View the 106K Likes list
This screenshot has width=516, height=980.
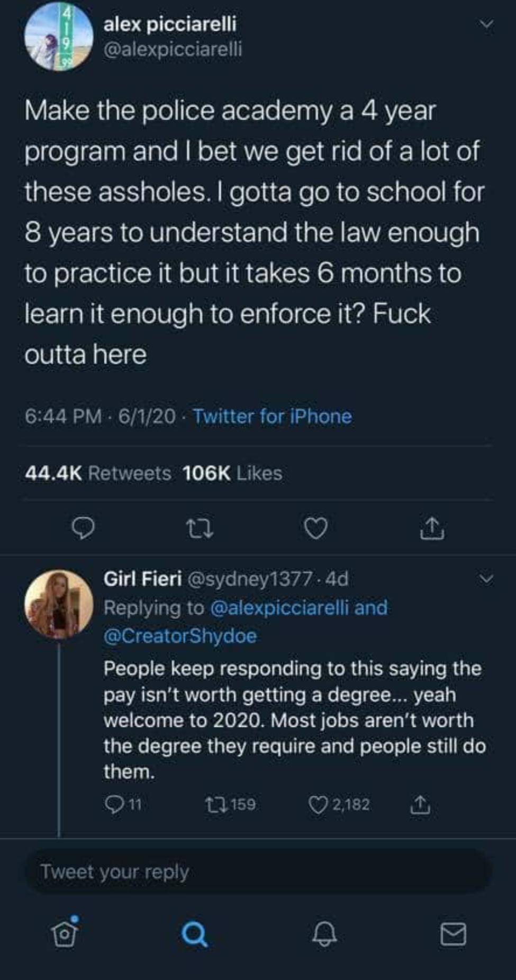point(232,473)
